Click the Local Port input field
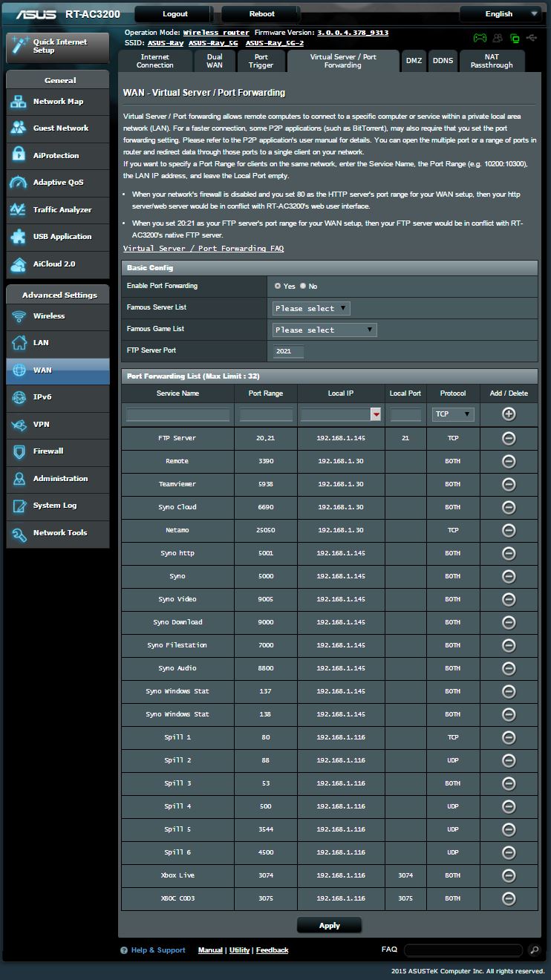Screen dimensions: 551x980 click(x=405, y=414)
